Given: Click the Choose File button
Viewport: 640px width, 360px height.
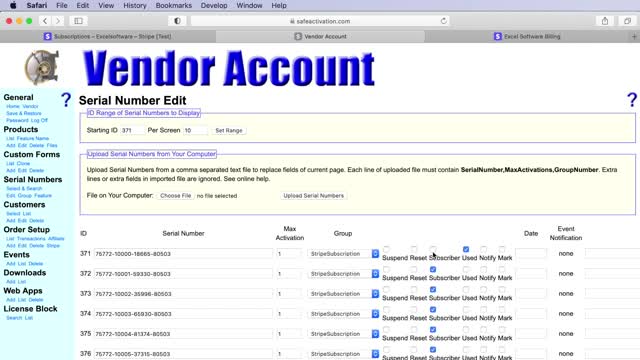Looking at the screenshot, I should (x=176, y=196).
